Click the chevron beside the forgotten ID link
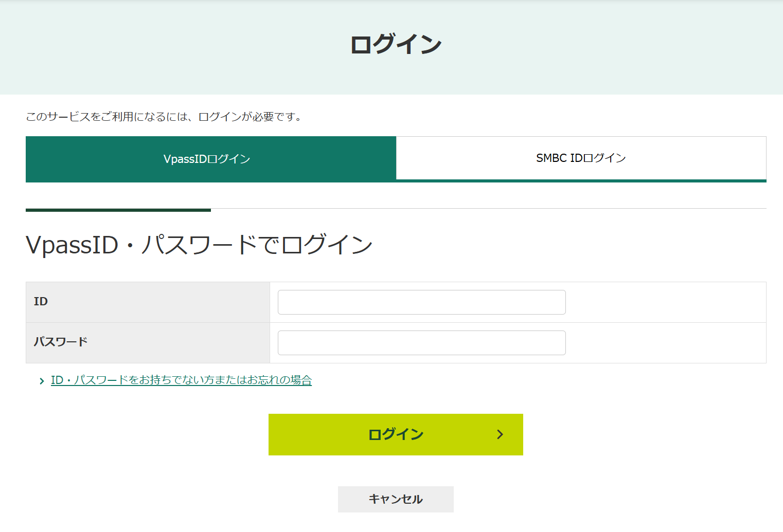 [42, 381]
